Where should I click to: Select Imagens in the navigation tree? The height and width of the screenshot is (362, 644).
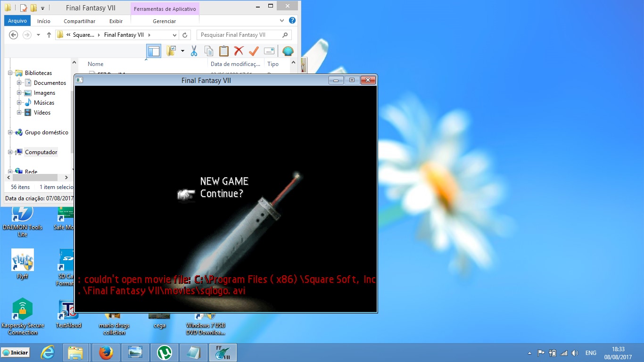tap(44, 93)
